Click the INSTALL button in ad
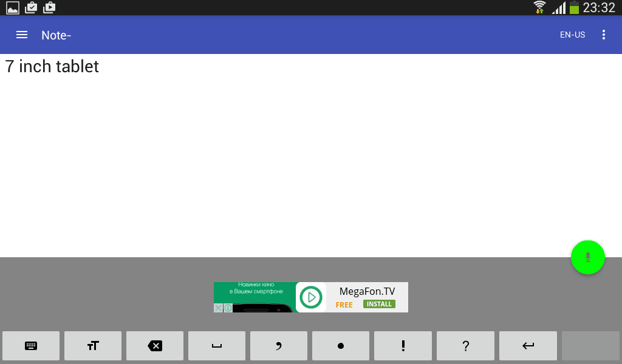 point(379,304)
